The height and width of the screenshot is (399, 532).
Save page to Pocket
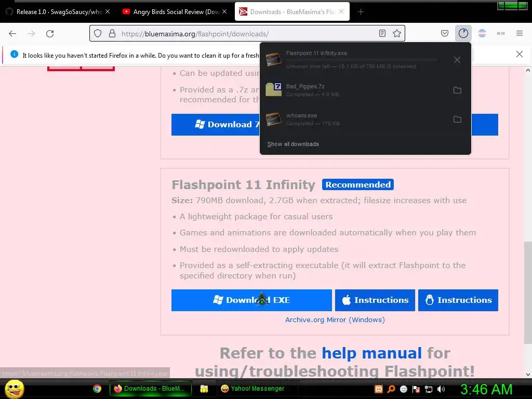(x=445, y=33)
